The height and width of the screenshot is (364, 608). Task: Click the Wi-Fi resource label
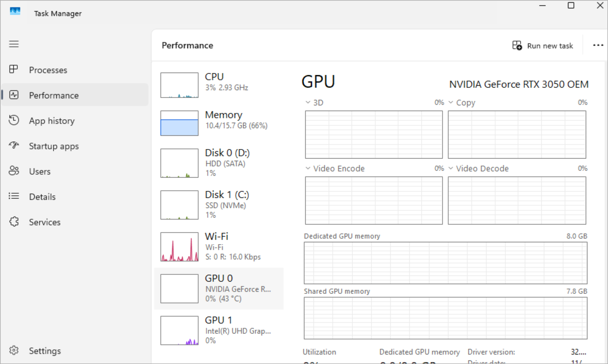pyautogui.click(x=217, y=237)
